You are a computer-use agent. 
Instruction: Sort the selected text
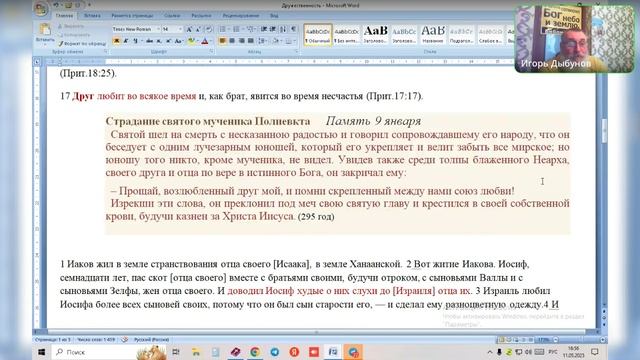click(x=283, y=29)
